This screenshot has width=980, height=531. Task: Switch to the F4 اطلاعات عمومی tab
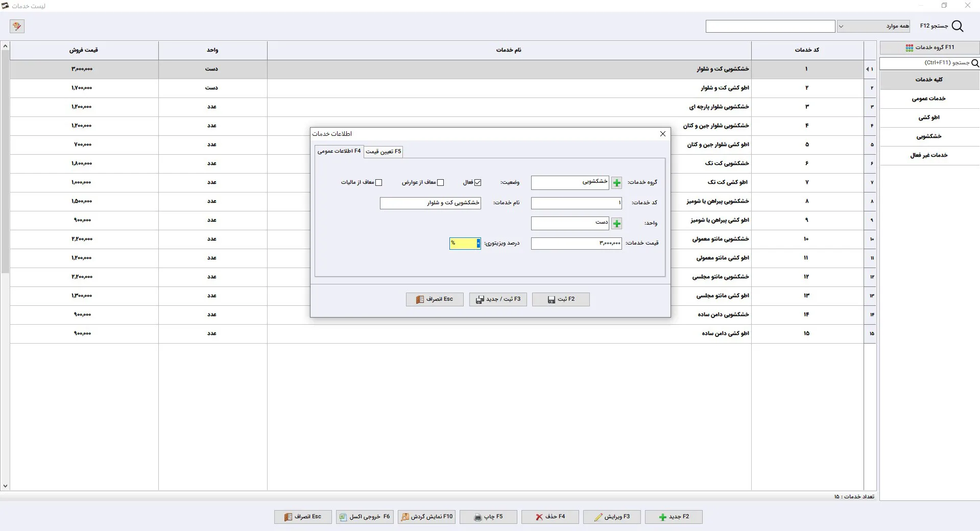pos(339,151)
